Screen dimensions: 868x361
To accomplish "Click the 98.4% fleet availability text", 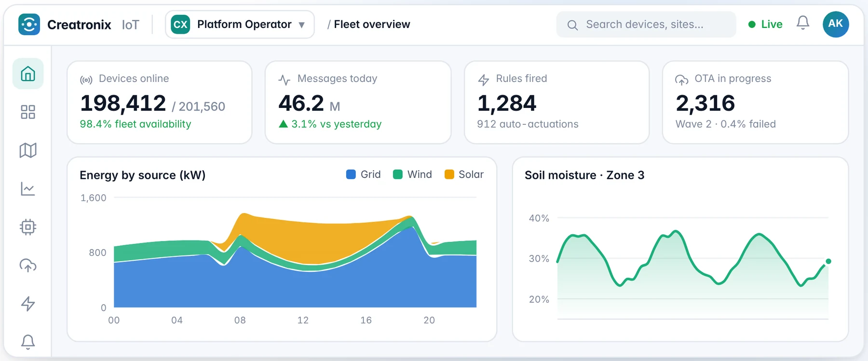I will click(x=136, y=124).
